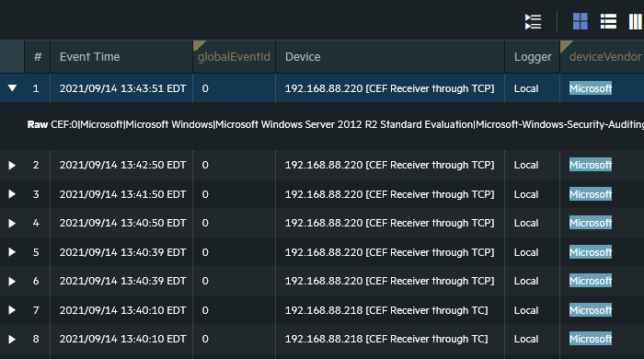644x359 pixels.
Task: Open the column view icon
Action: (x=636, y=21)
